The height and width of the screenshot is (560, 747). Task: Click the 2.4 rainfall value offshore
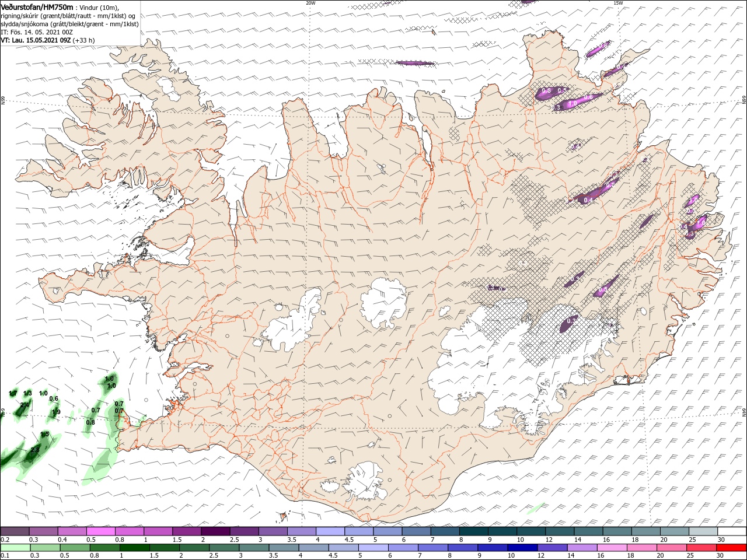tap(25, 405)
